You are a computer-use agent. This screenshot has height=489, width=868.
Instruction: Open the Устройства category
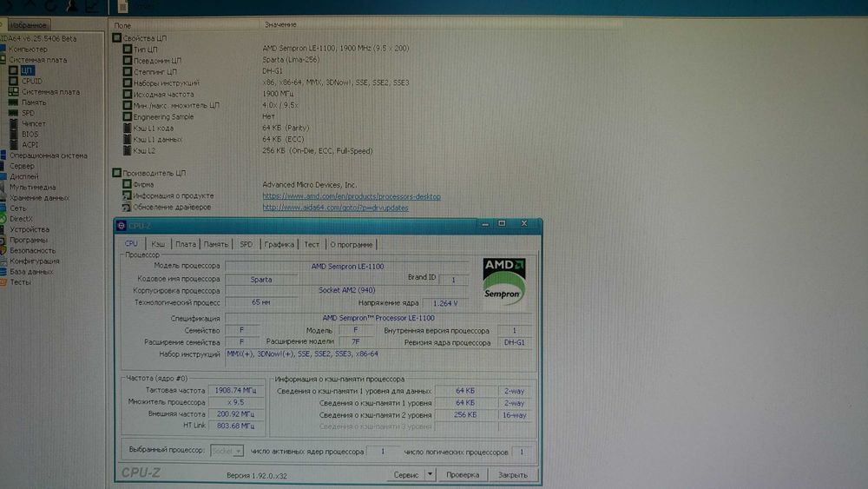pyautogui.click(x=30, y=229)
